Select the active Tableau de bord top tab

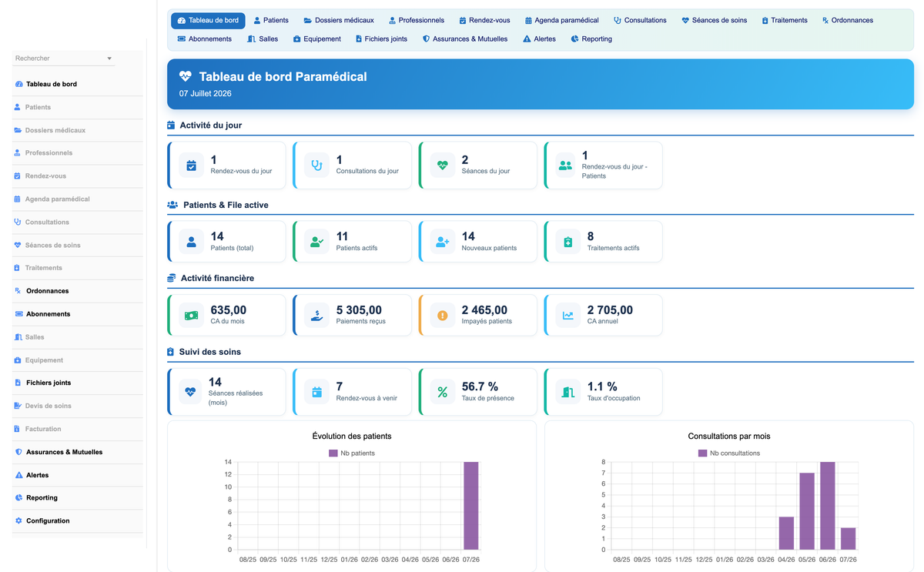point(208,20)
